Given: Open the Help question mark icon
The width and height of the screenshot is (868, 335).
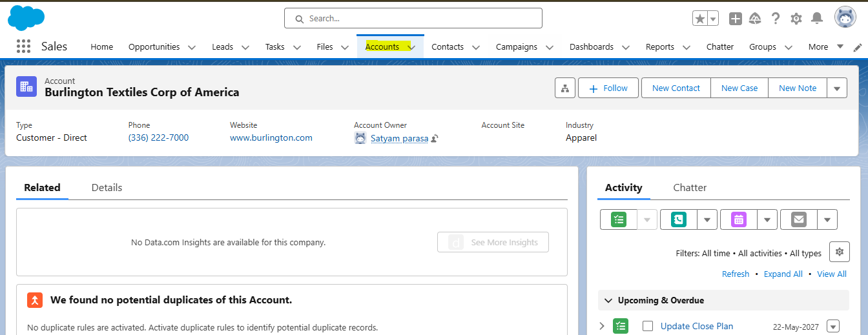Looking at the screenshot, I should click(776, 19).
